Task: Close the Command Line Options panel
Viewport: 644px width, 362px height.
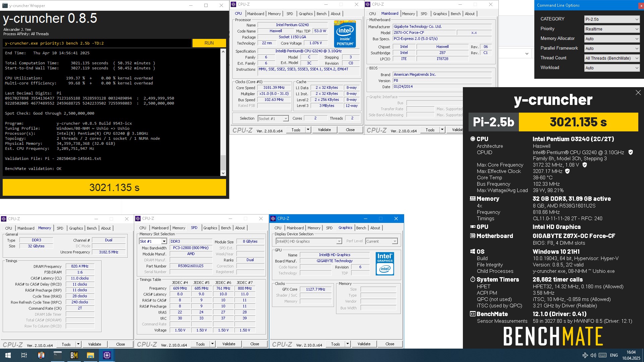Action: click(x=641, y=6)
